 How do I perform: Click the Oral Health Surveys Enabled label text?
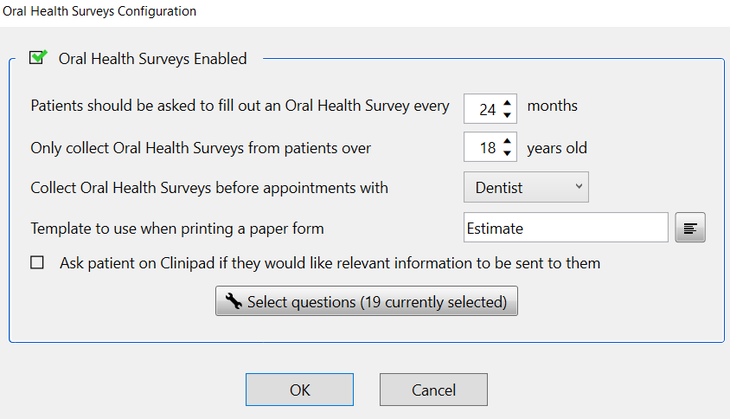pyautogui.click(x=152, y=59)
